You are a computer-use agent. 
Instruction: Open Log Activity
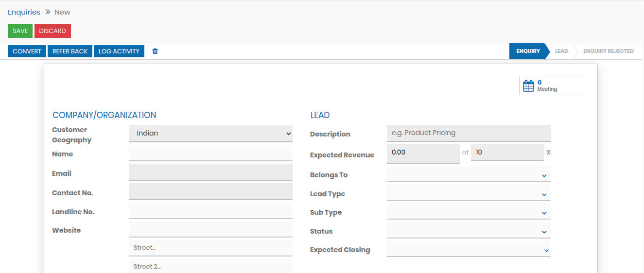[x=119, y=51]
